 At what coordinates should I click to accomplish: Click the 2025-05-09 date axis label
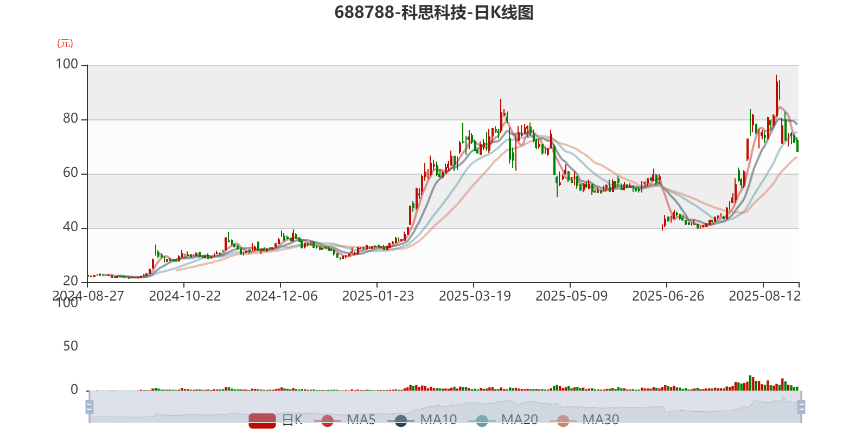coord(571,296)
